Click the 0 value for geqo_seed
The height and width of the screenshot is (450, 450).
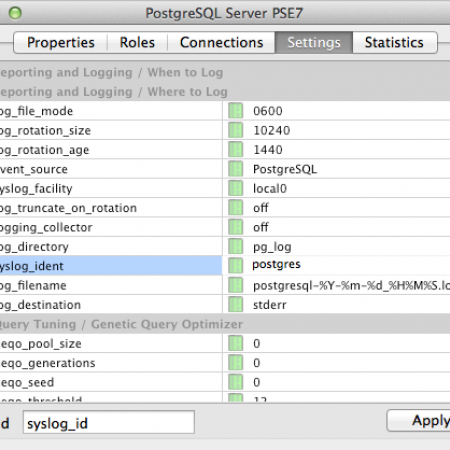[x=256, y=382]
